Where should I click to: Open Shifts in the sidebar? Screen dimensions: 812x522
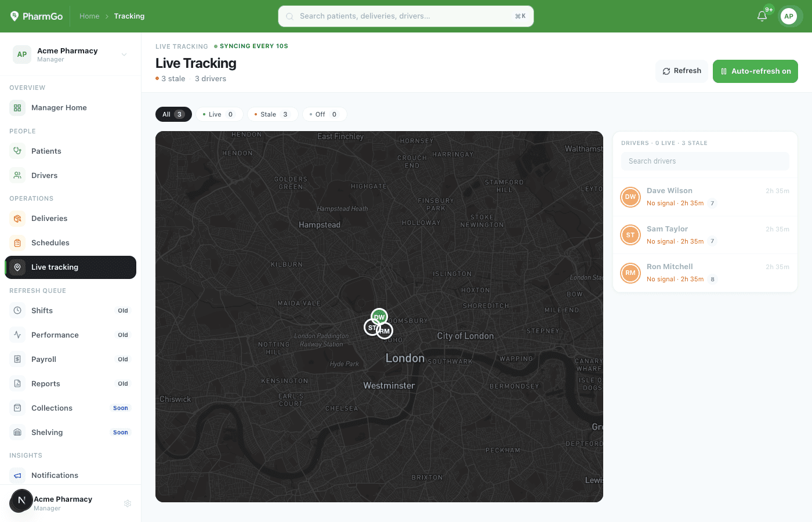pos(71,311)
